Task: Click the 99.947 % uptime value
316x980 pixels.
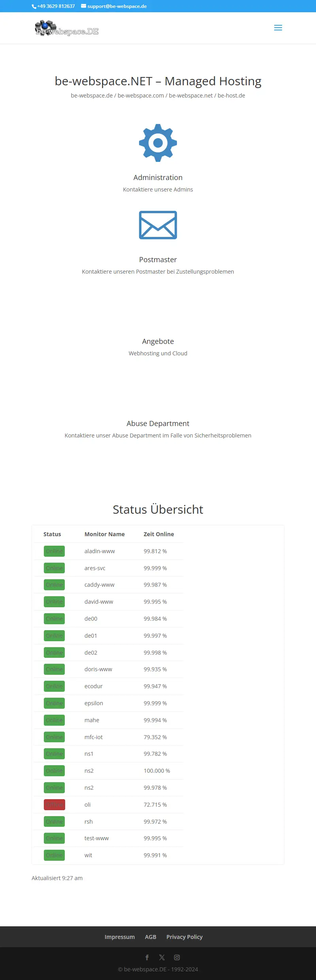Action: 155,686
